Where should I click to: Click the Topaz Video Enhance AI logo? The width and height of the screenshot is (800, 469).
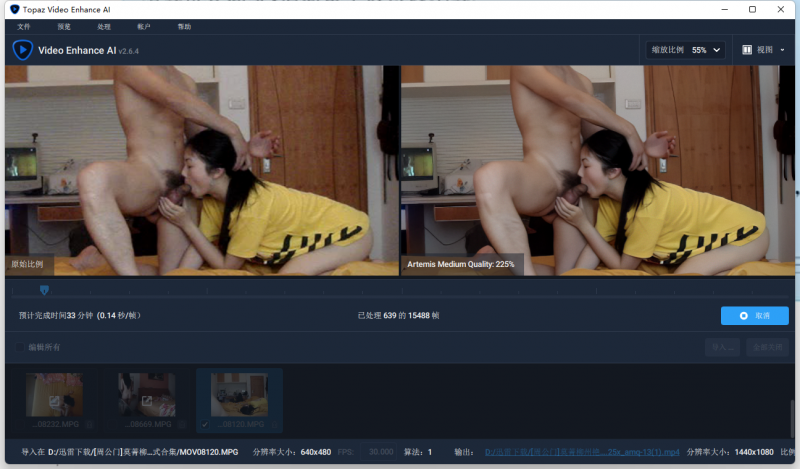(x=22, y=49)
